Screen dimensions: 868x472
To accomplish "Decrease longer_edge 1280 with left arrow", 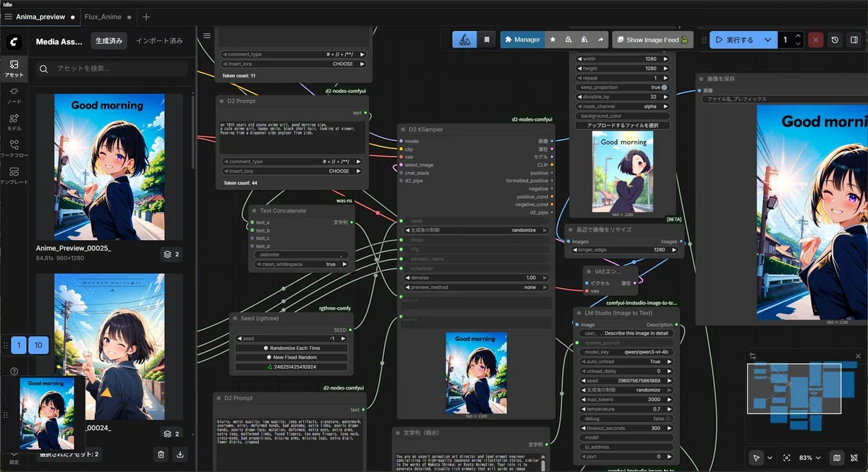I will click(574, 250).
